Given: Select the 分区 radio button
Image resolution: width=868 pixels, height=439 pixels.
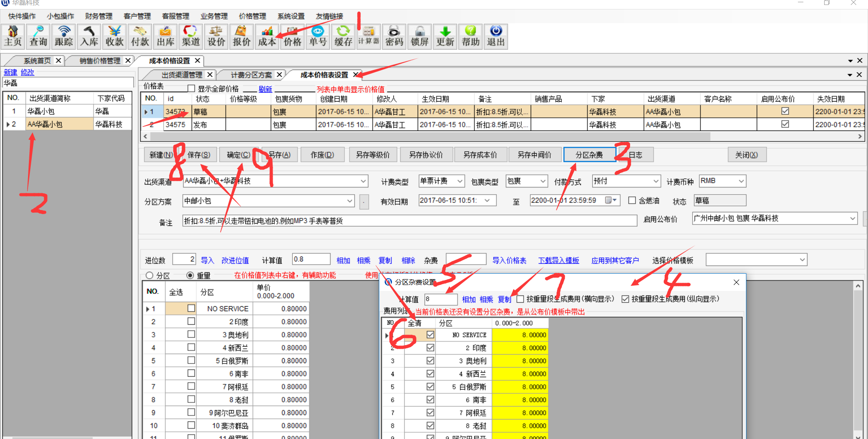Looking at the screenshot, I should (150, 276).
